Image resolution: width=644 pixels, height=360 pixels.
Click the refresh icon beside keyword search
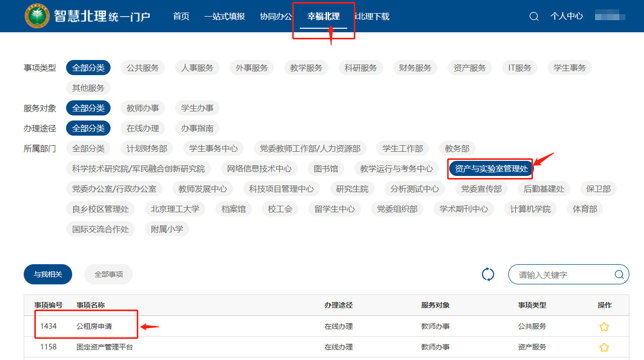coord(488,274)
